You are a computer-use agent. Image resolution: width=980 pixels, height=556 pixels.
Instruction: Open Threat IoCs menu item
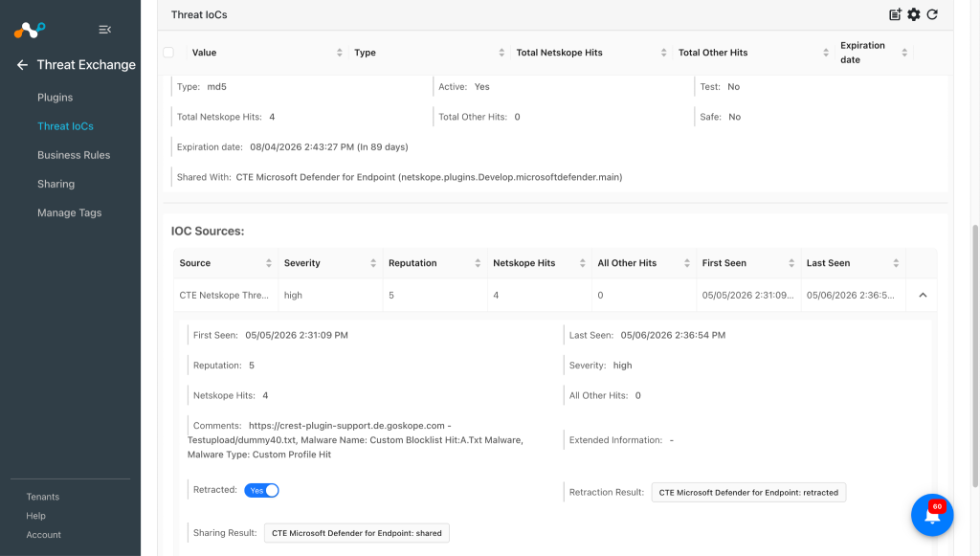[65, 126]
